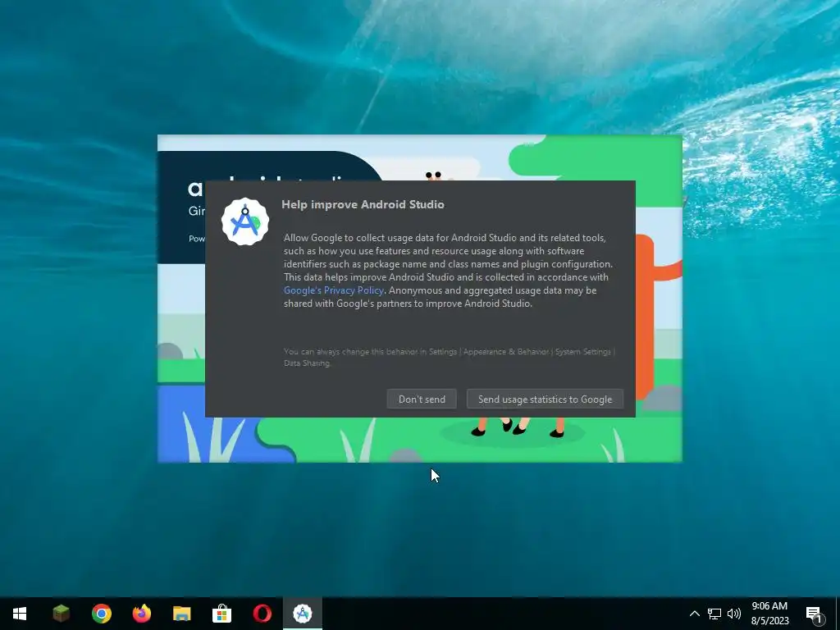Click the Android Studio logo in dialog

[x=245, y=221]
